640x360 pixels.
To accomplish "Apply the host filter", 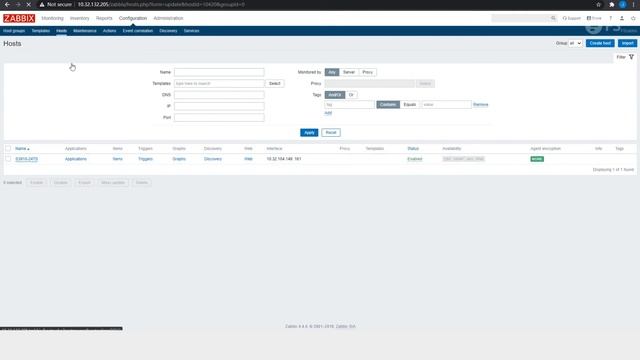I will 309,133.
